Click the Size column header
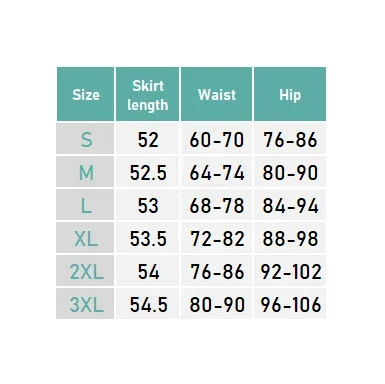Image resolution: width=385 pixels, height=384 pixels. pos(86,94)
